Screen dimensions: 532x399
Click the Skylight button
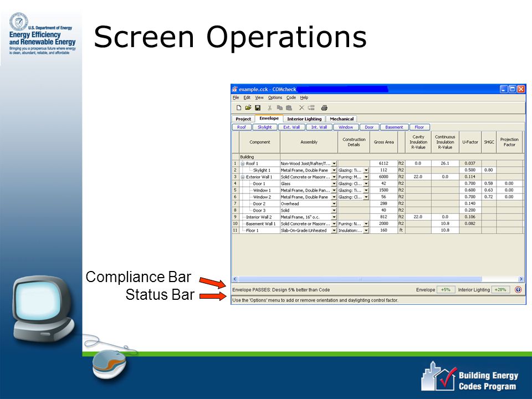click(x=265, y=127)
